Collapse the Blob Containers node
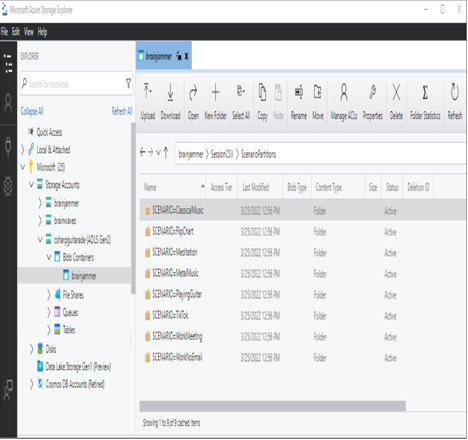The height and width of the screenshot is (440, 468). [x=49, y=257]
